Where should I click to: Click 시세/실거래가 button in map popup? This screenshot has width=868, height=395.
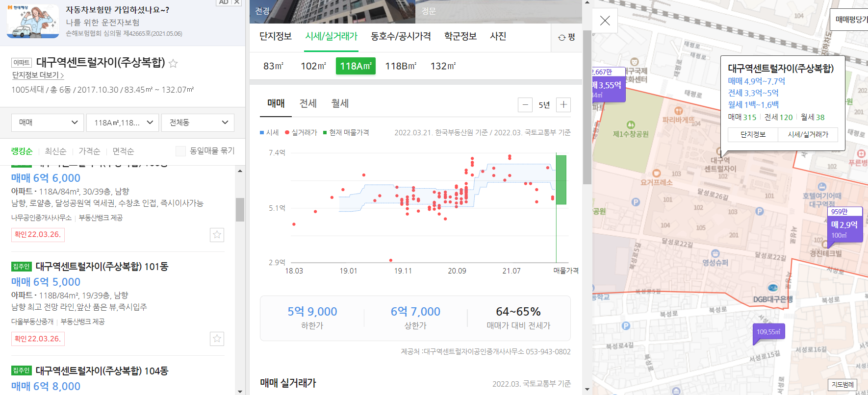point(808,134)
